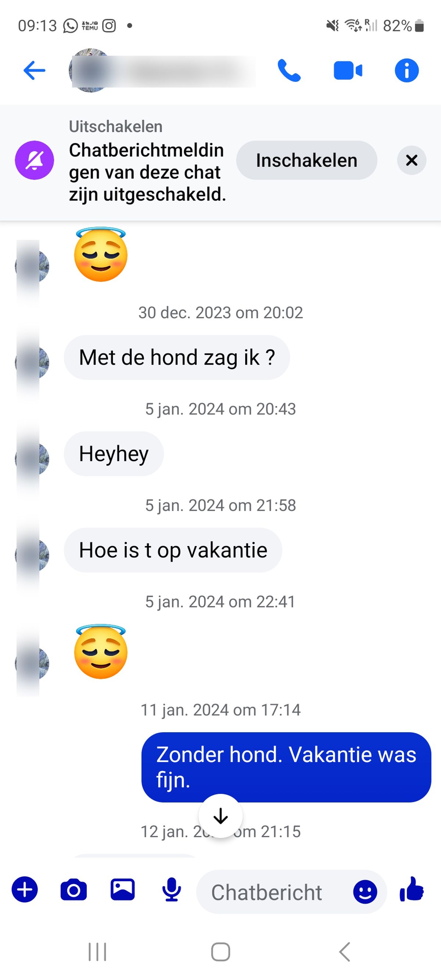The width and height of the screenshot is (441, 980).
Task: Tap the purple muted bell icon
Action: point(34,160)
